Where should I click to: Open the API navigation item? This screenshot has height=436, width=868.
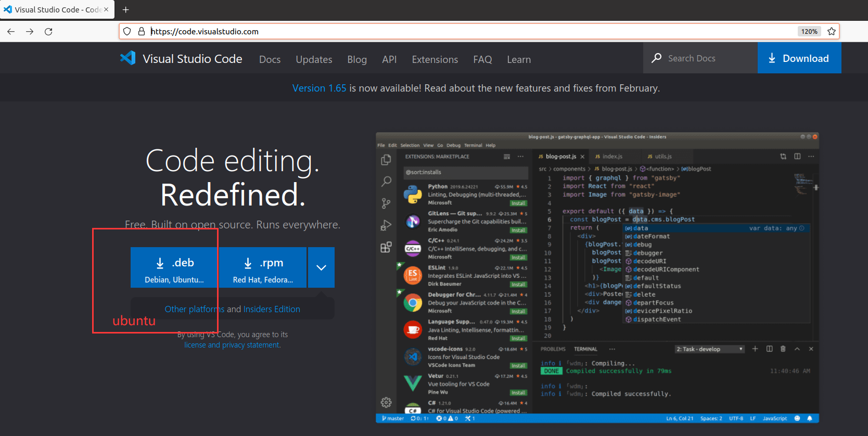coord(389,59)
